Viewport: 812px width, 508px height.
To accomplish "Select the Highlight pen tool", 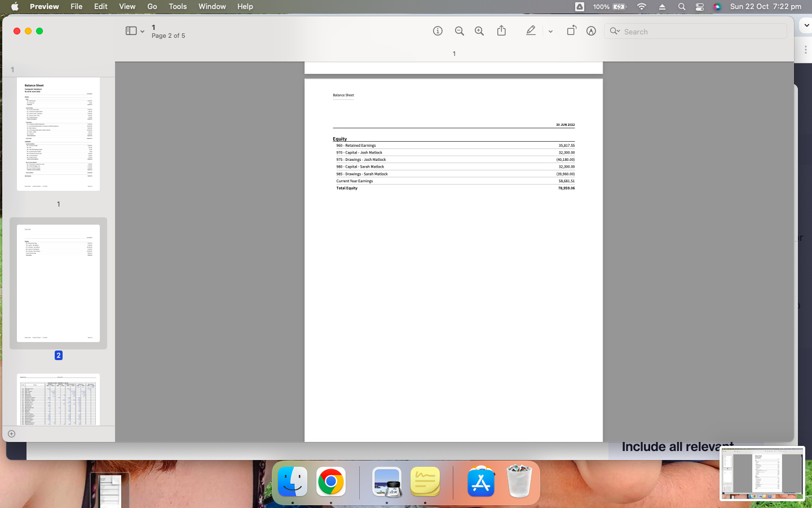I will 531,31.
